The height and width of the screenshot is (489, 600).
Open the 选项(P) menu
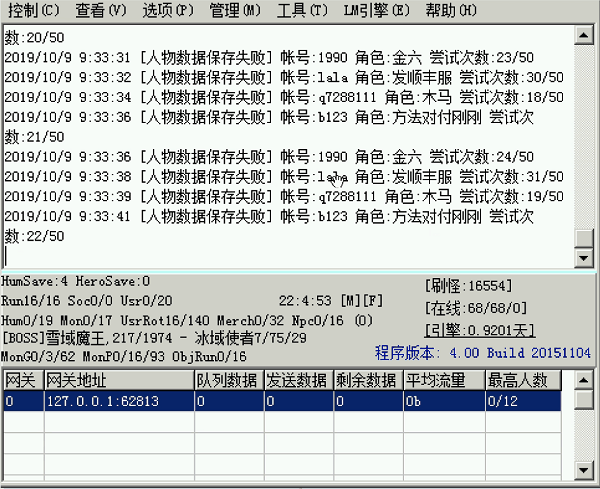(168, 10)
